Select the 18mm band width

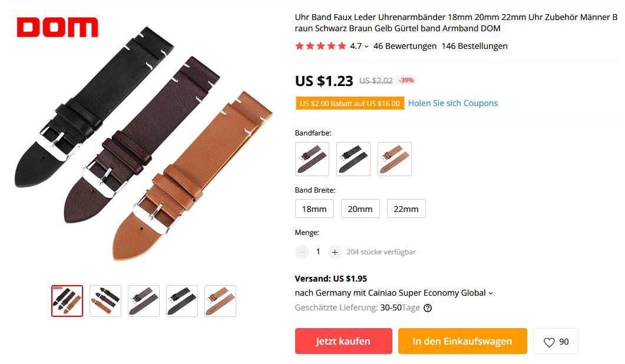pyautogui.click(x=314, y=209)
